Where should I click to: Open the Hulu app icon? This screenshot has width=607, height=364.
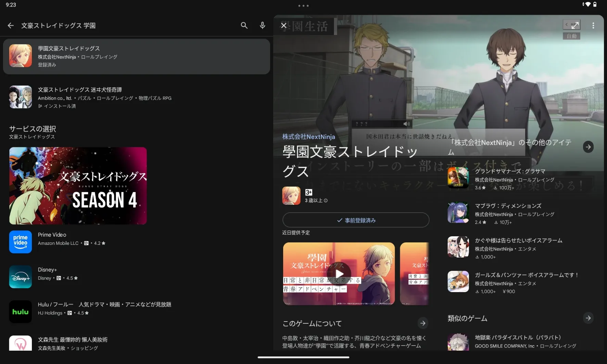[x=21, y=312]
